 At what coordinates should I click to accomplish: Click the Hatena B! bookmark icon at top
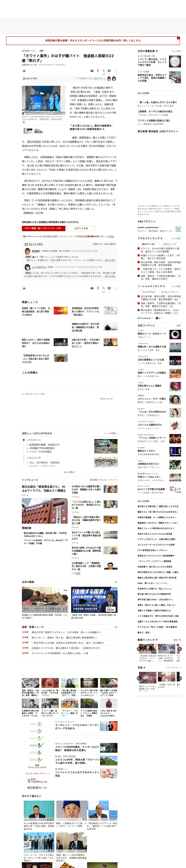point(109,71)
